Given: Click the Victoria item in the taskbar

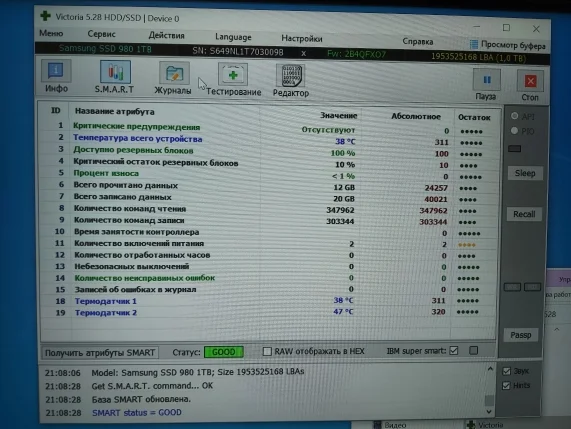Looking at the screenshot, I should coord(486,425).
